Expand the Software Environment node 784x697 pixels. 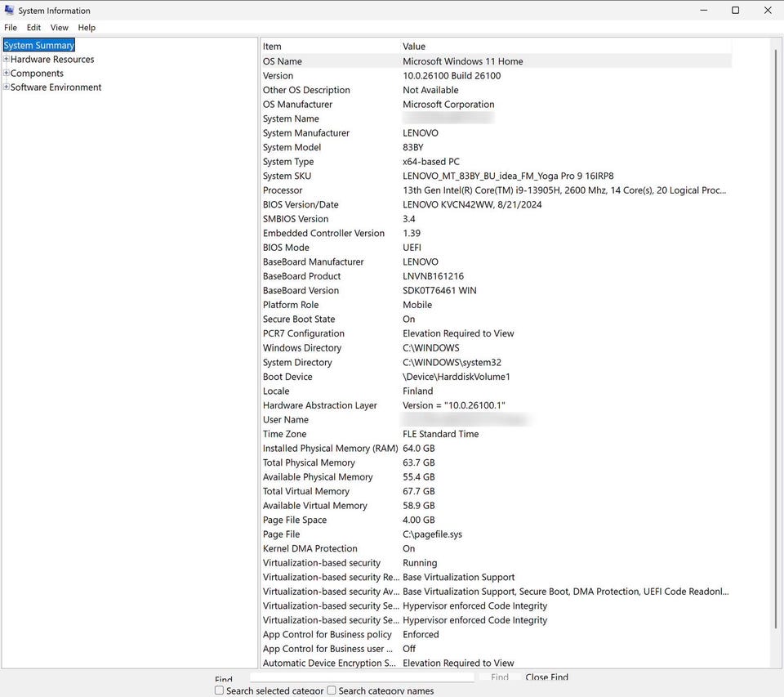point(6,87)
